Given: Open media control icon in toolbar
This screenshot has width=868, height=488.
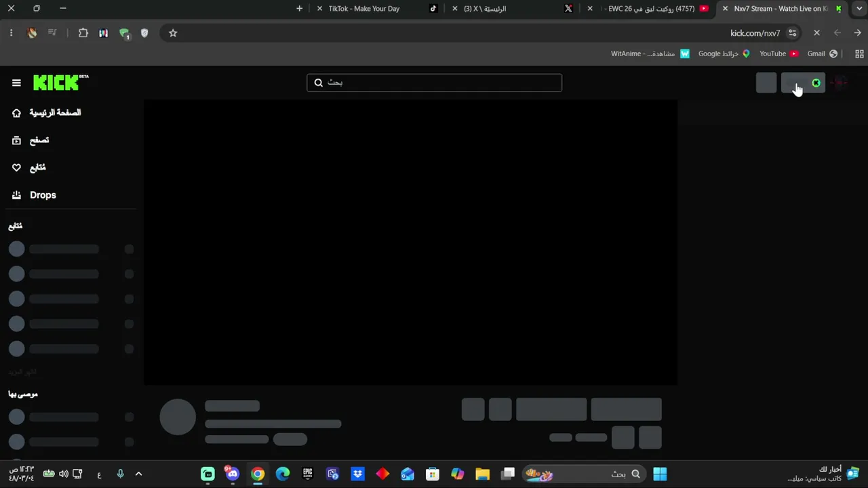Looking at the screenshot, I should (52, 33).
